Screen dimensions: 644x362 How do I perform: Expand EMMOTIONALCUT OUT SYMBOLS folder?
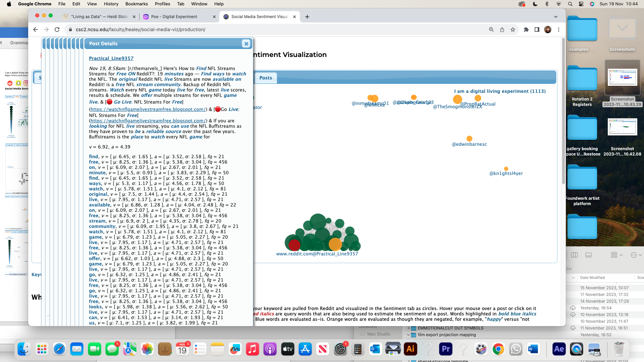click(x=408, y=328)
